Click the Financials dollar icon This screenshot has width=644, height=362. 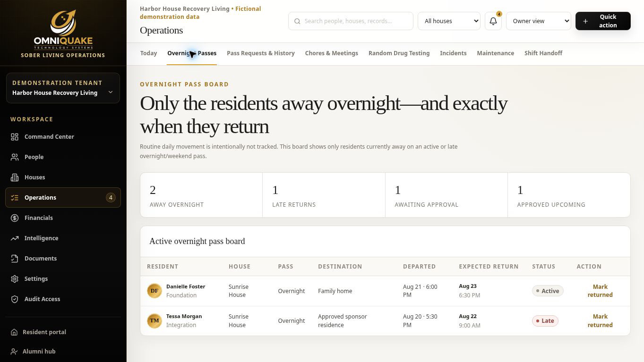15,218
